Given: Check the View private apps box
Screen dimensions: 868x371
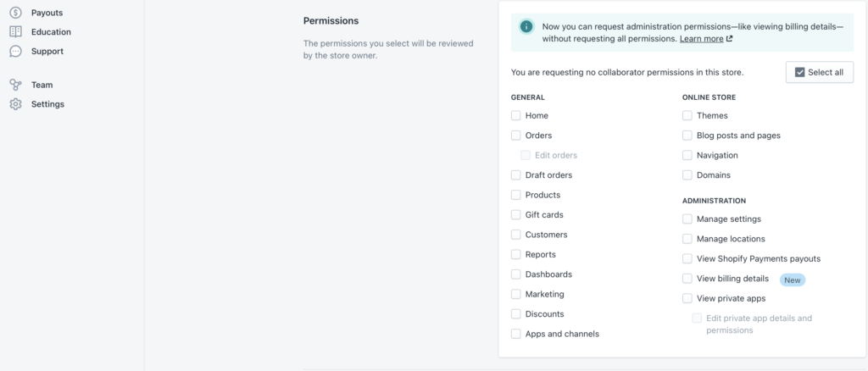Looking at the screenshot, I should tap(687, 298).
